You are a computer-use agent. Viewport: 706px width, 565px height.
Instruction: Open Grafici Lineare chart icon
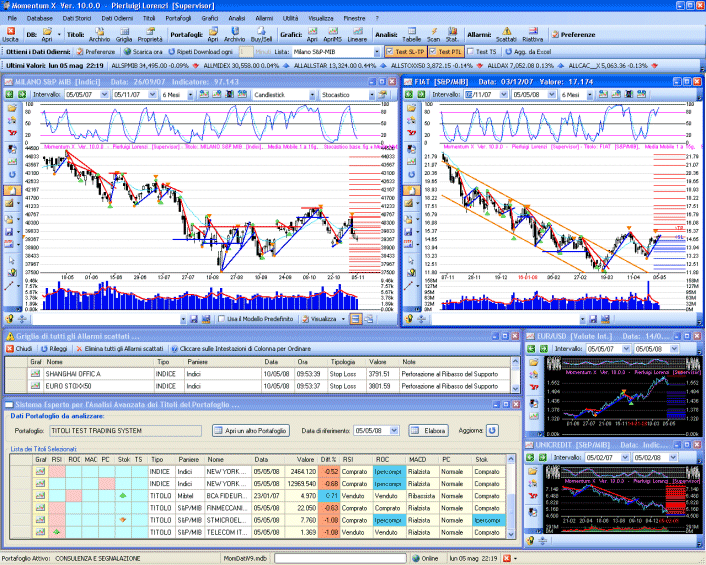[x=358, y=34]
